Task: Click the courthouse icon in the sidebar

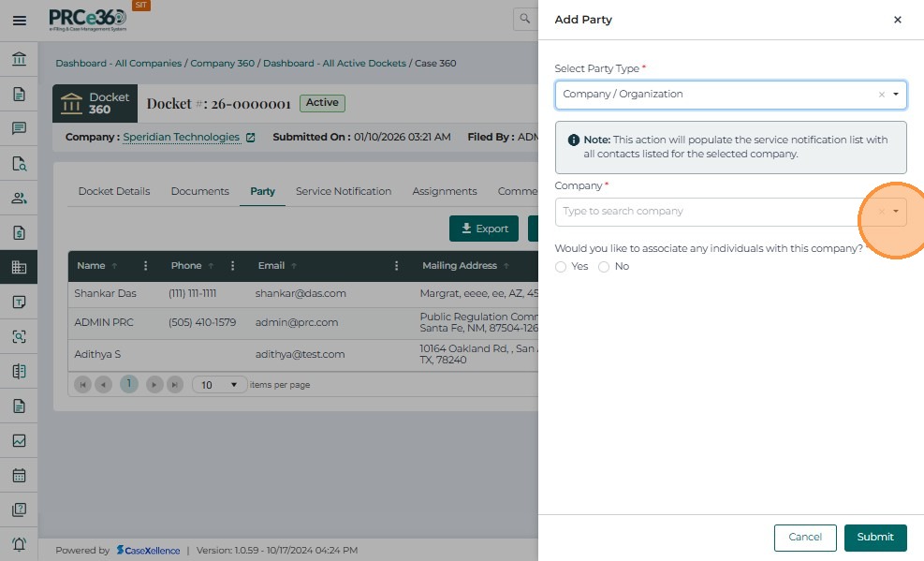Action: [x=19, y=60]
